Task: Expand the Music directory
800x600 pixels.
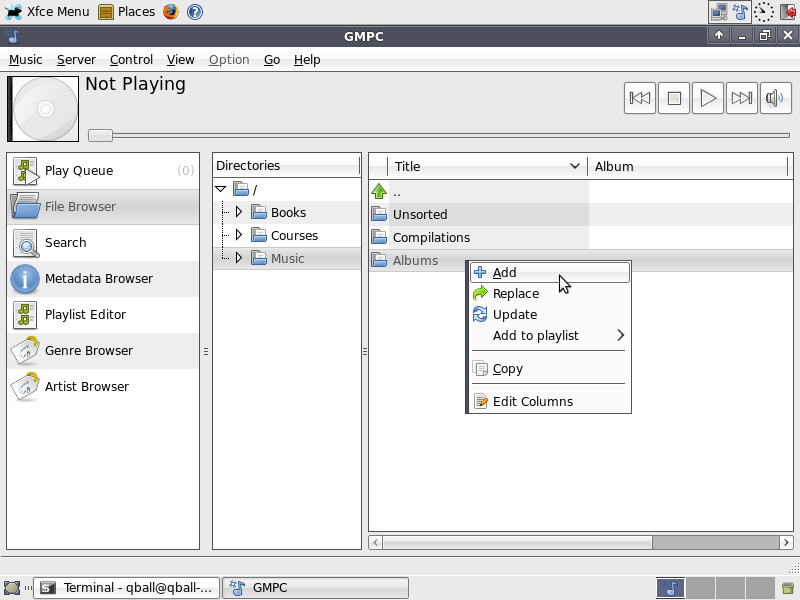Action: (238, 258)
